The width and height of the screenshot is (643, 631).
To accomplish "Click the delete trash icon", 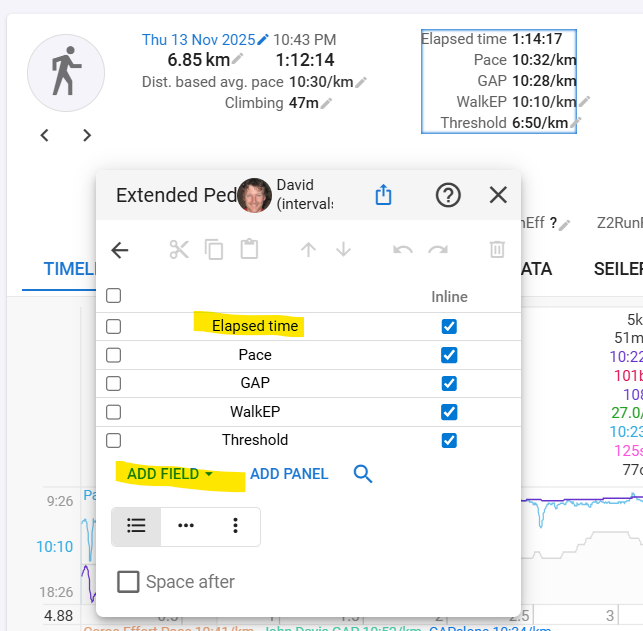I will click(x=497, y=249).
